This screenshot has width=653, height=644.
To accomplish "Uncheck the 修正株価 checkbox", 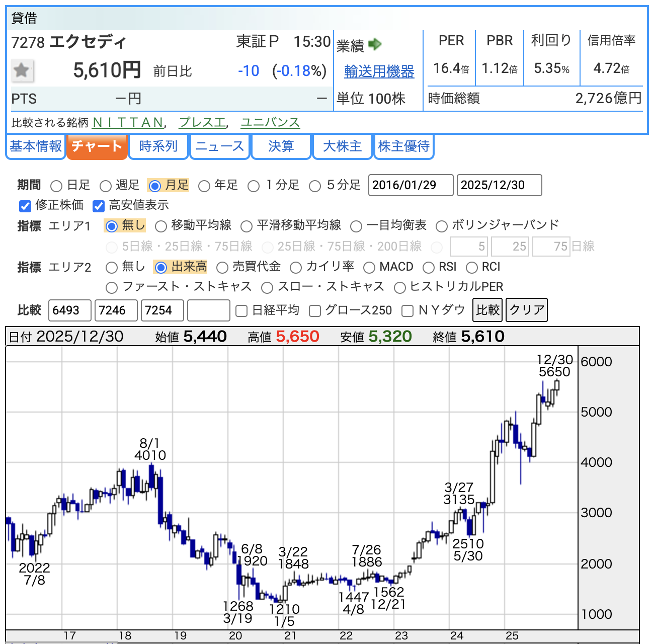I will coord(25,206).
